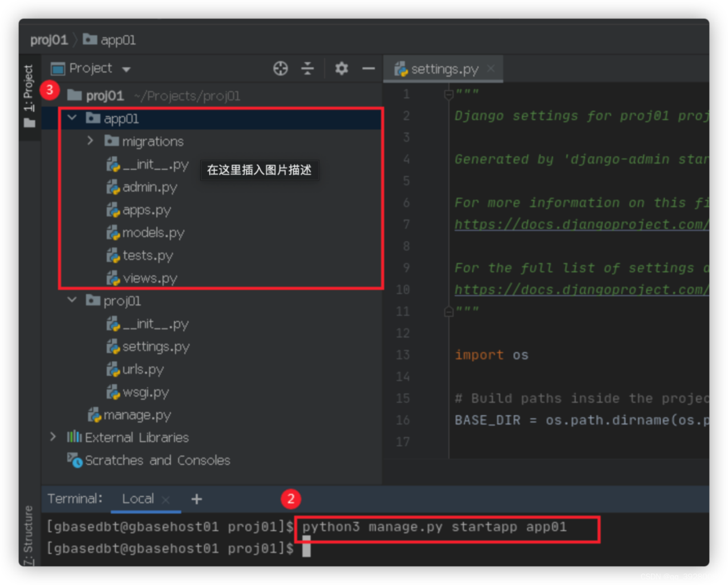Expand the migrations folder chevron
Image resolution: width=728 pixels, height=585 pixels.
[90, 141]
